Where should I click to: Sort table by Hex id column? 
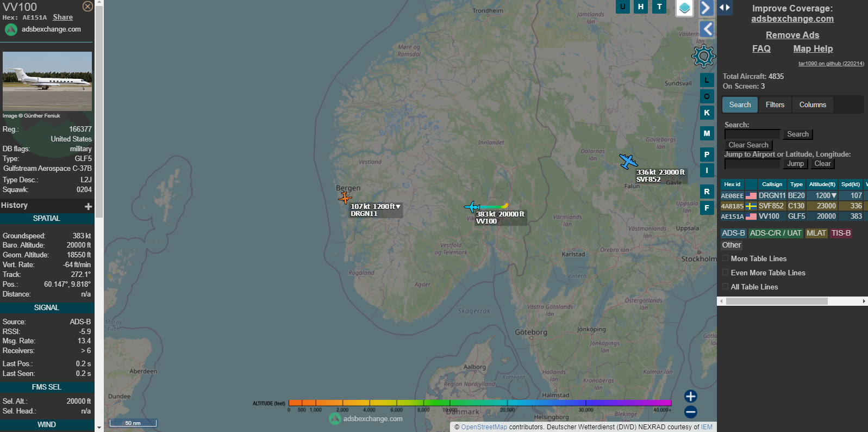coord(732,184)
